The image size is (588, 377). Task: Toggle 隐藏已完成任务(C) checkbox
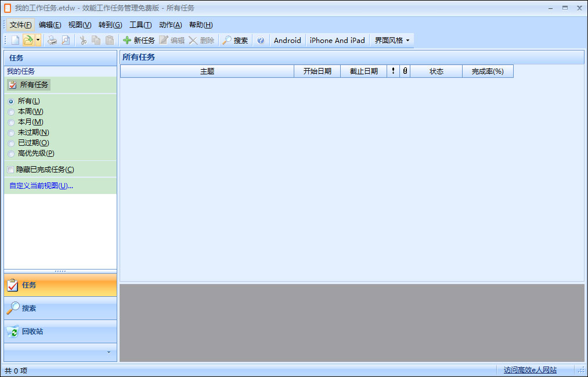[x=10, y=170]
